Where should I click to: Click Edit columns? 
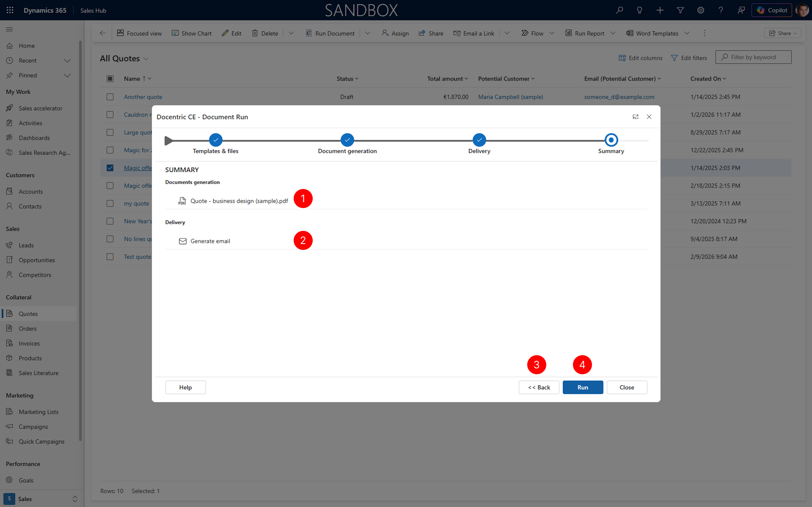pos(641,58)
